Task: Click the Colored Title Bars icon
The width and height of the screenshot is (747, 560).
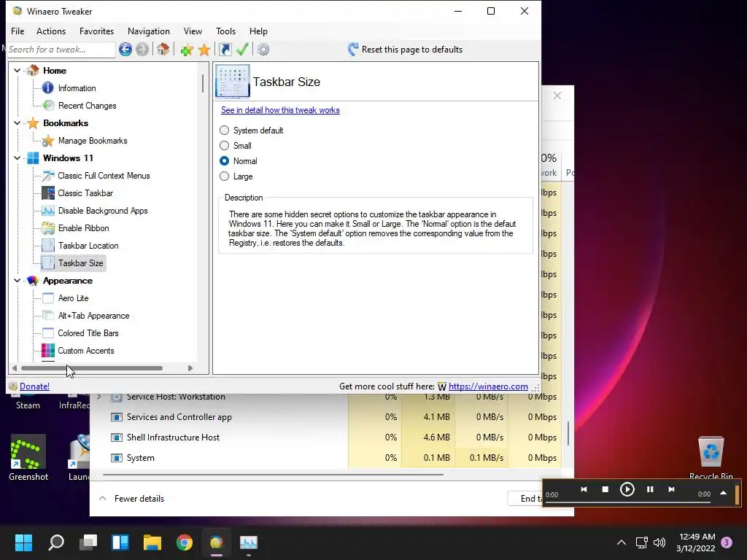Action: tap(48, 332)
